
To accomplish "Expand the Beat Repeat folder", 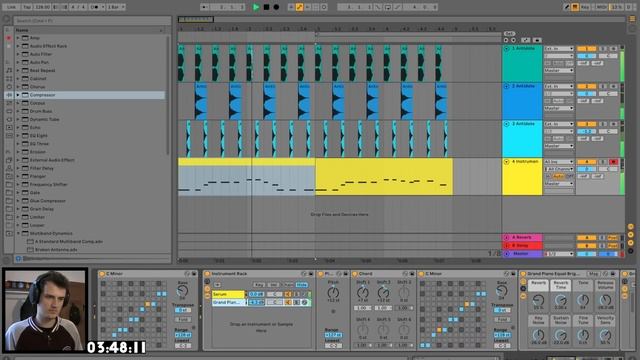I will point(18,70).
